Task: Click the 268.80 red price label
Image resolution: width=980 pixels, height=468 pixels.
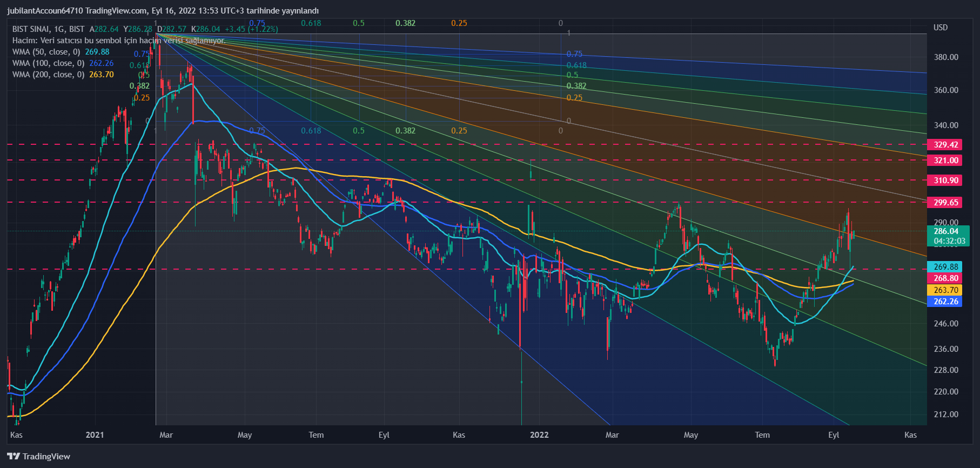Action: click(x=946, y=278)
